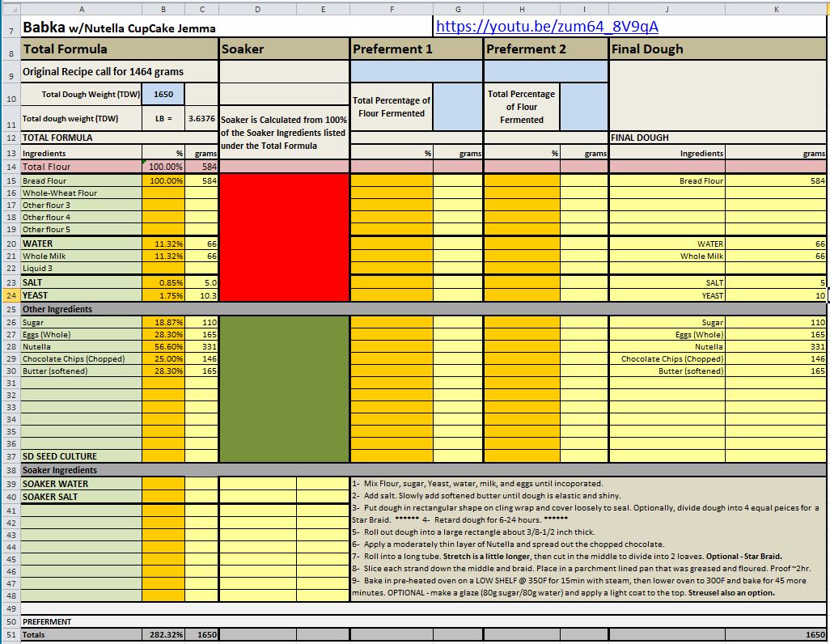Select the highlighted row 24 header
The image size is (830, 644).
(x=10, y=296)
